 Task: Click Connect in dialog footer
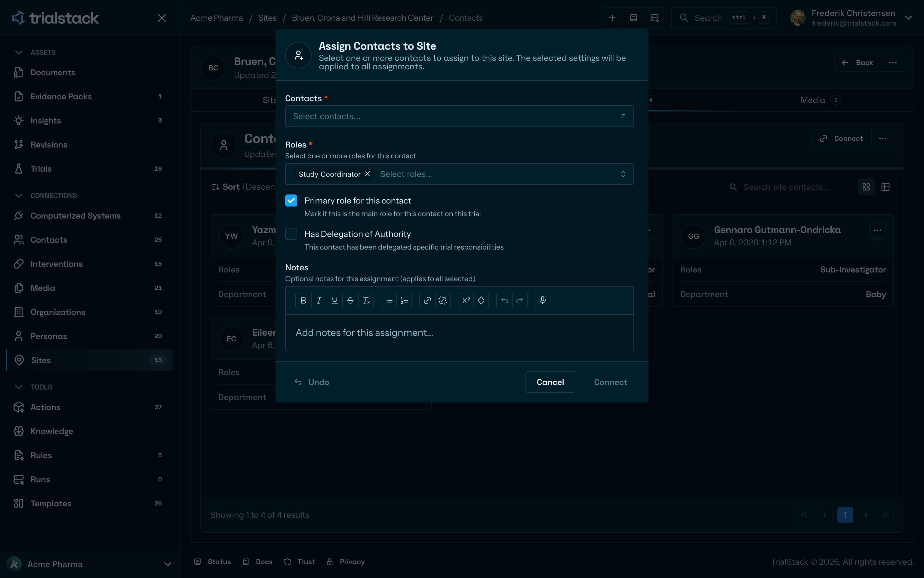pos(610,382)
